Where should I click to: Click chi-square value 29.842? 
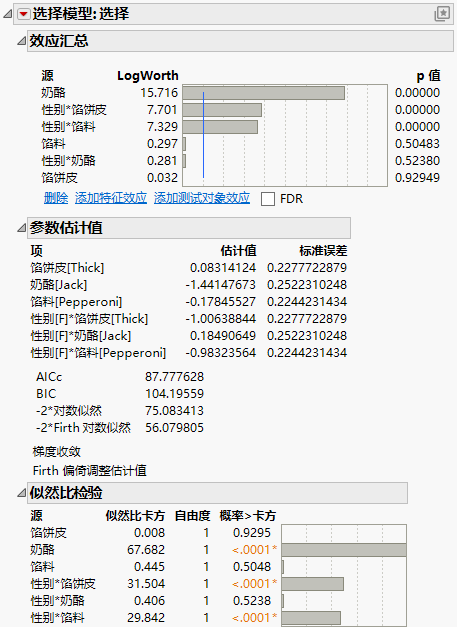point(146,618)
